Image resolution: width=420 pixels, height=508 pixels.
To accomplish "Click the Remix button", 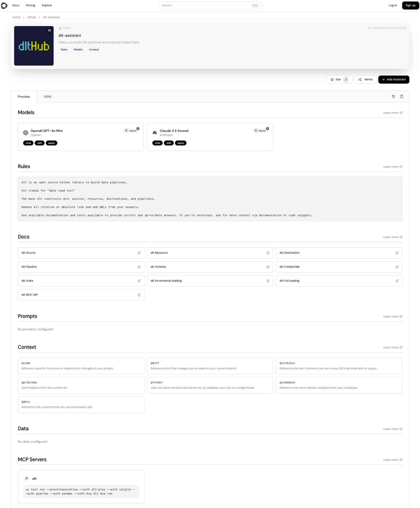I will pos(365,80).
